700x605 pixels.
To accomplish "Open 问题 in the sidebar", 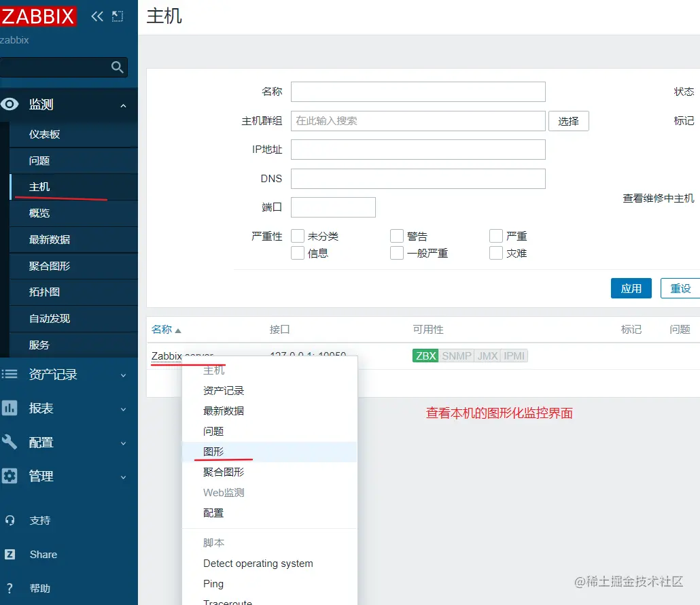I will point(73,160).
